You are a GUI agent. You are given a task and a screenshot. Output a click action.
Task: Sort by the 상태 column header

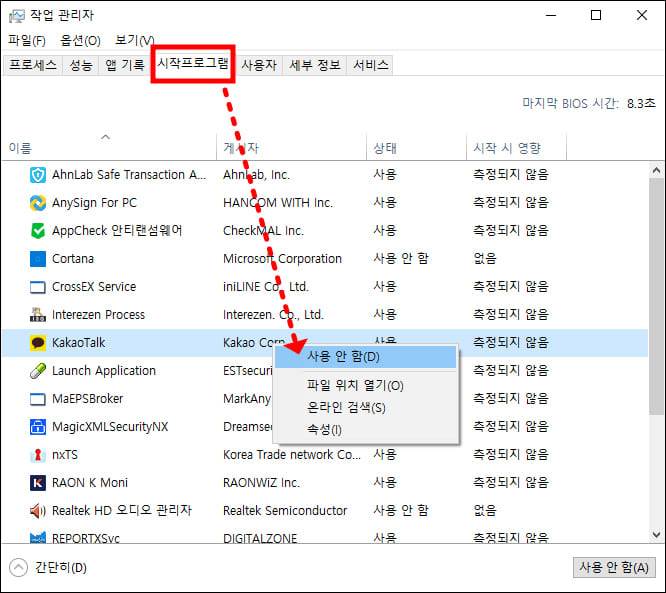416,148
